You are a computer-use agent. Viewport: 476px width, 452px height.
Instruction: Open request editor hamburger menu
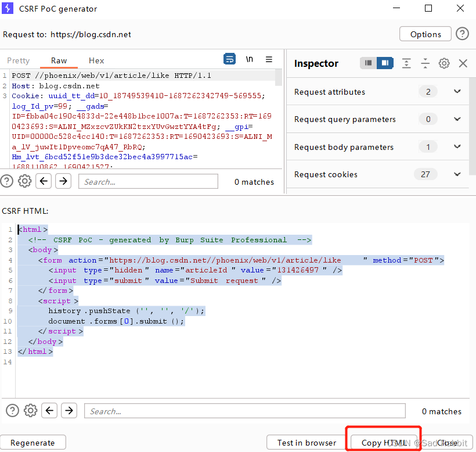click(269, 59)
